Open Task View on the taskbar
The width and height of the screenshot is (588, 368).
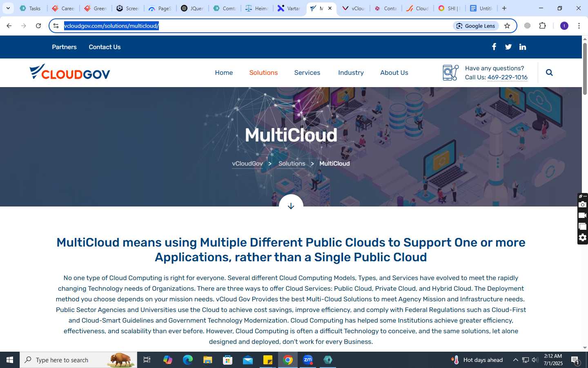click(147, 360)
